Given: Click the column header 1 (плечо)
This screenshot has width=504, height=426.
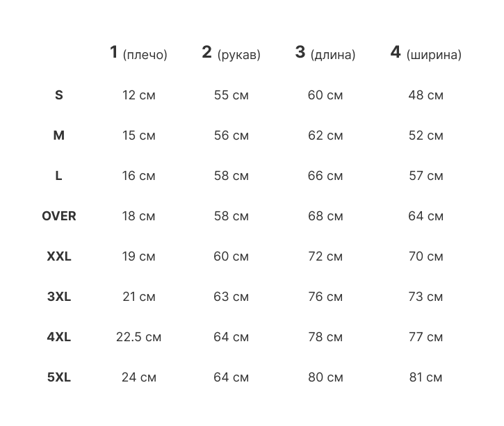Looking at the screenshot, I should click(138, 54).
